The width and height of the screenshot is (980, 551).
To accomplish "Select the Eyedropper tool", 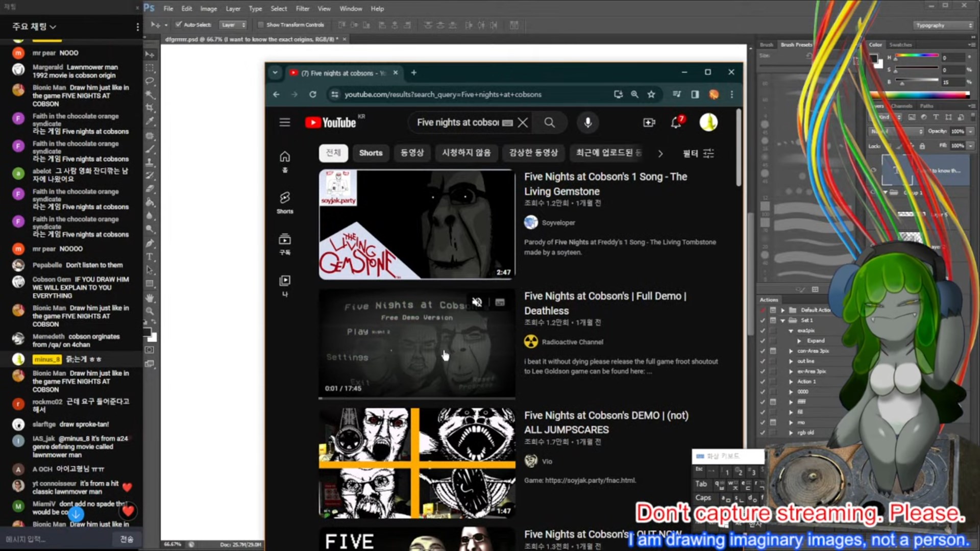I will pyautogui.click(x=150, y=121).
